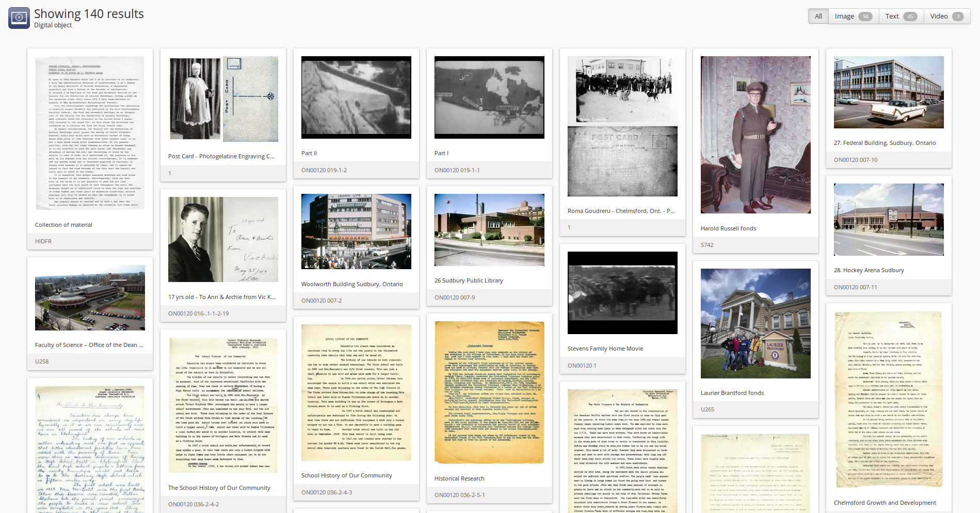980x513 pixels.
Task: Open 27. Federal Building, Sudbury, Ontario link
Action: [x=885, y=143]
